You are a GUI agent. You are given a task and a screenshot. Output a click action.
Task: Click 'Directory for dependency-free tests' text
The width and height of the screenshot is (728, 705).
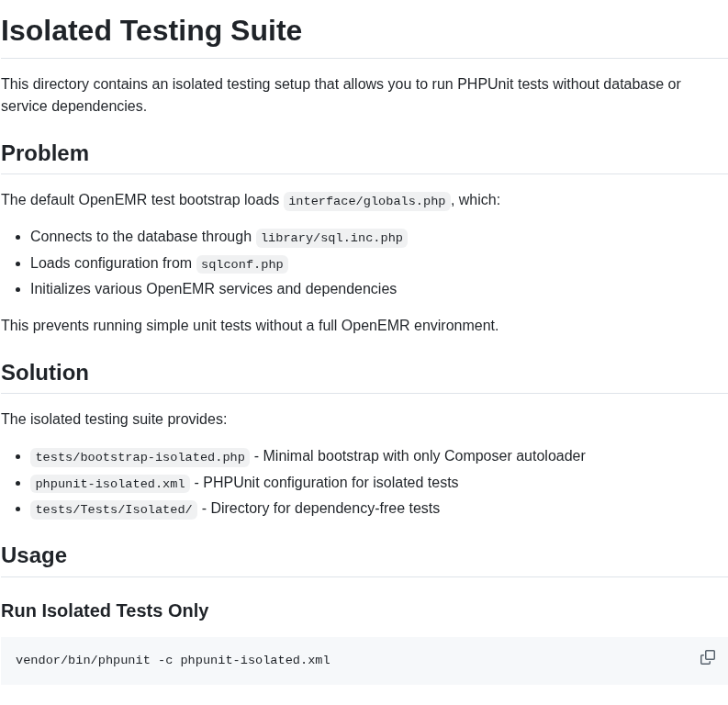click(325, 509)
